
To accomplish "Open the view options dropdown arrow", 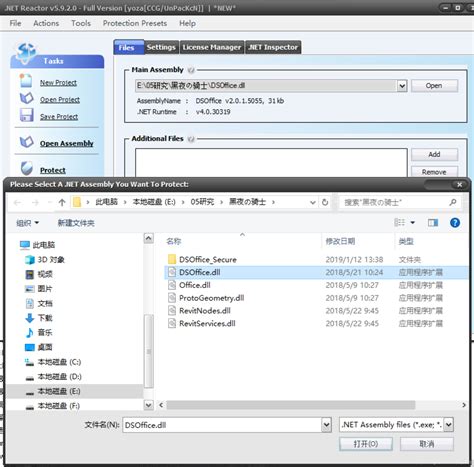I will tap(412, 223).
